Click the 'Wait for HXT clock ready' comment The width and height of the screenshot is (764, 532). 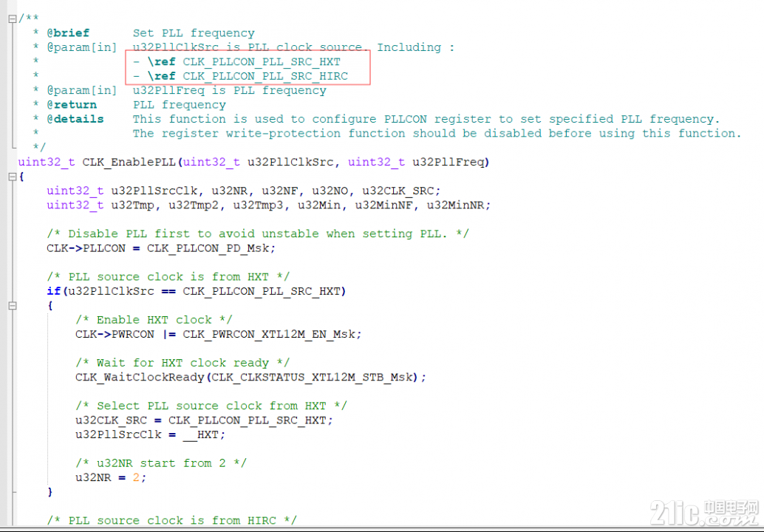(x=183, y=363)
